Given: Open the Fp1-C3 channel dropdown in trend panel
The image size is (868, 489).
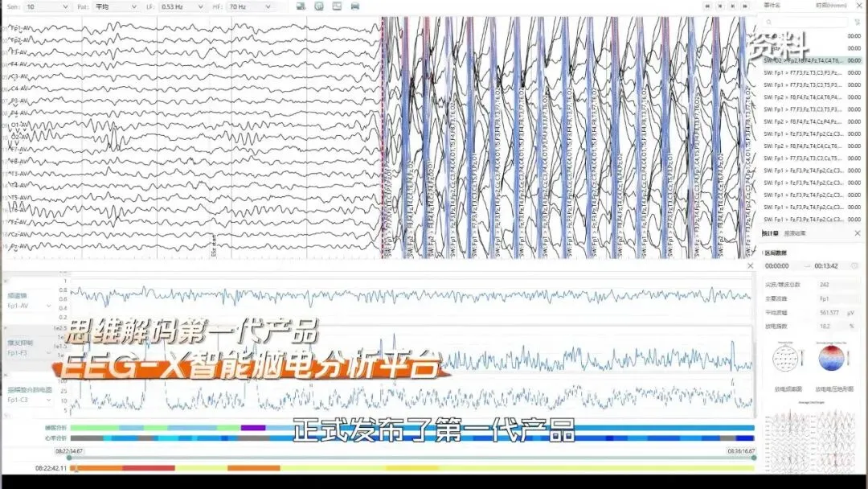Looking at the screenshot, I should click(x=29, y=400).
